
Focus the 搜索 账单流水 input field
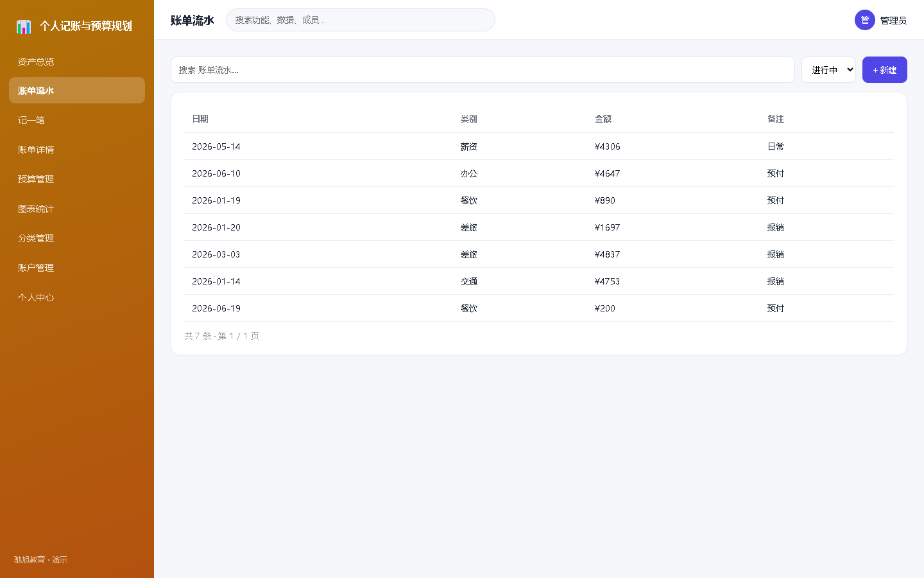(x=483, y=70)
